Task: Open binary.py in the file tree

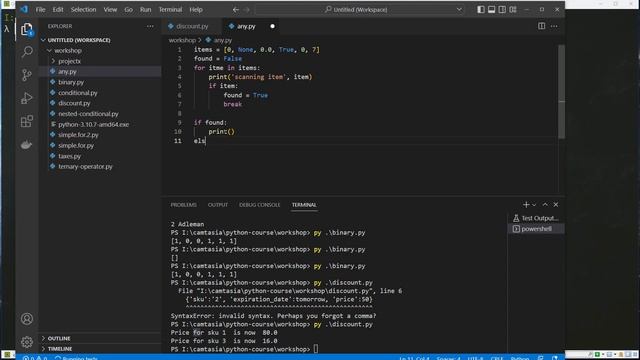Action: (x=100, y=82)
